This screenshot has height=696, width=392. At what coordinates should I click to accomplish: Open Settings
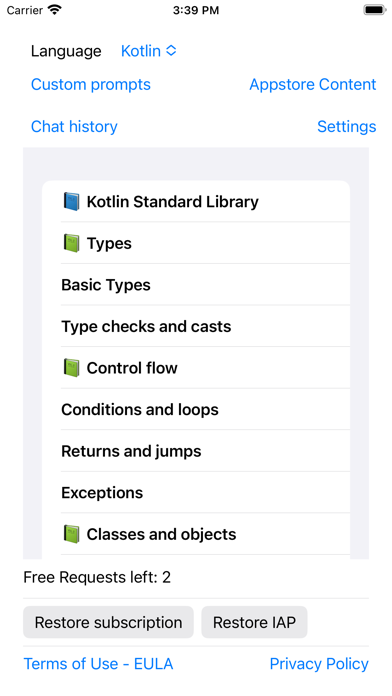(346, 127)
